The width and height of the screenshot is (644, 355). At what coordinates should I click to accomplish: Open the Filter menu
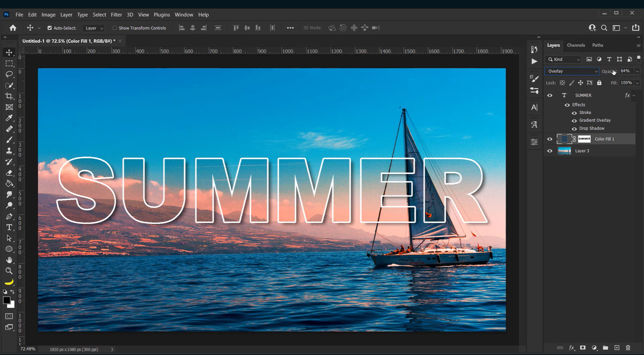coord(116,15)
